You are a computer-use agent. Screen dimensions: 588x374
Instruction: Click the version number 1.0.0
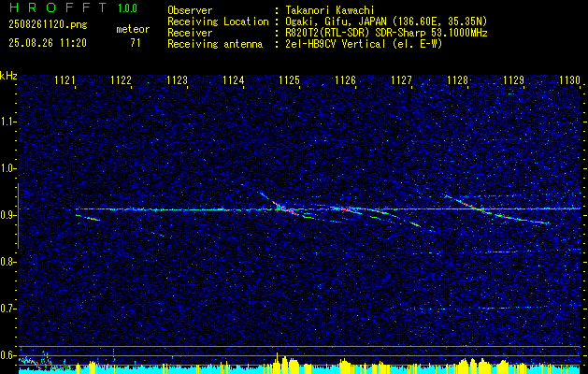127,7
